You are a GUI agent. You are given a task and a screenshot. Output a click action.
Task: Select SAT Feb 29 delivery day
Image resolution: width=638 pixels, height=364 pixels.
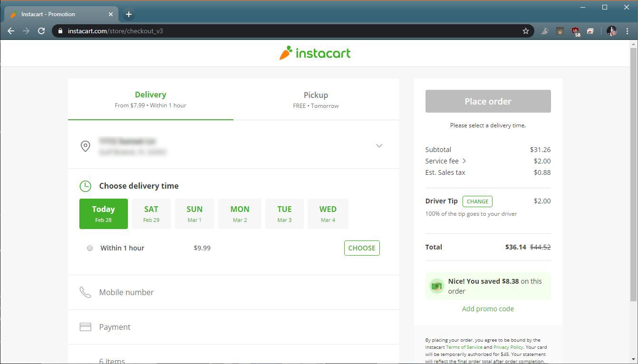click(151, 214)
